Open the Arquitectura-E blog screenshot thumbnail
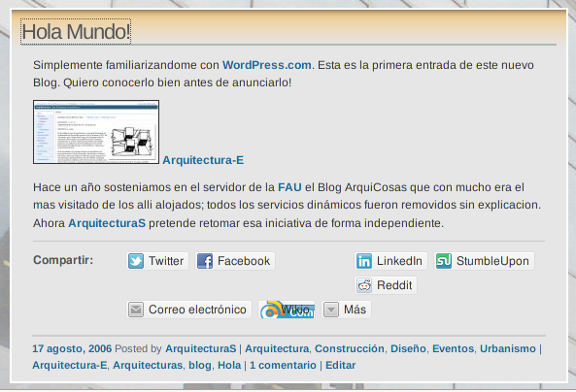The width and height of the screenshot is (576, 392). point(96,132)
